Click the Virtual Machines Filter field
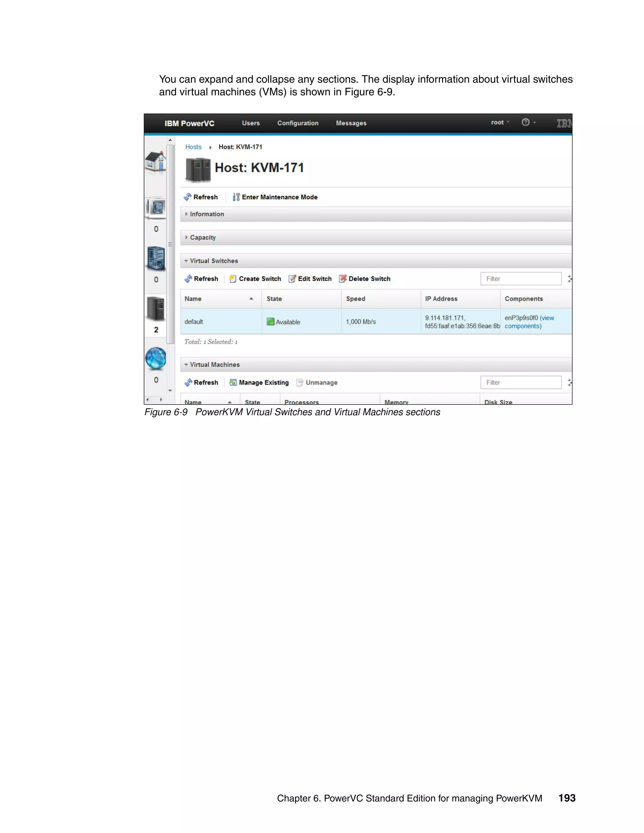 (x=521, y=383)
